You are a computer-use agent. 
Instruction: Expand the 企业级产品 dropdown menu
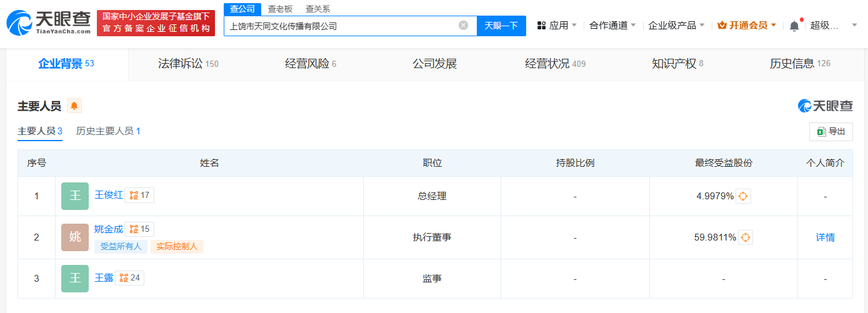point(677,26)
